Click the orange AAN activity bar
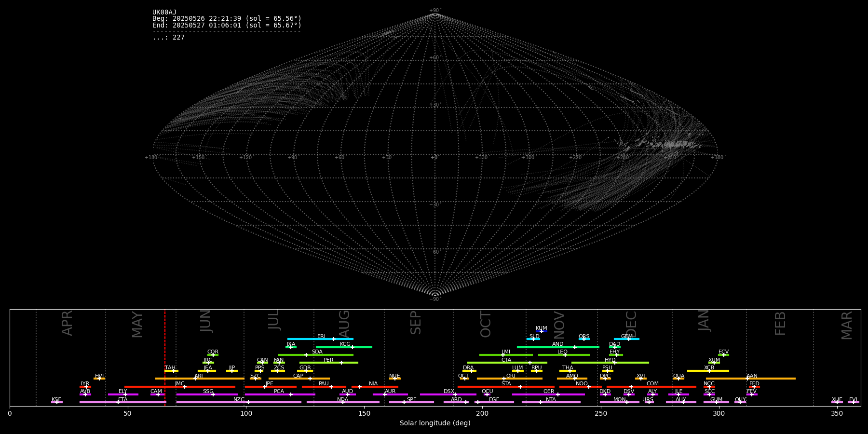Viewport: 868px width, 434px height. [750, 379]
